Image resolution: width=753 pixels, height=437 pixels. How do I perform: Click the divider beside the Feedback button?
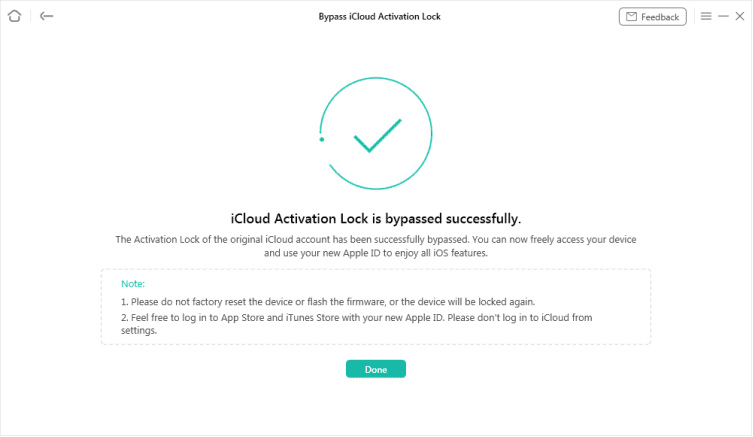pyautogui.click(x=694, y=17)
